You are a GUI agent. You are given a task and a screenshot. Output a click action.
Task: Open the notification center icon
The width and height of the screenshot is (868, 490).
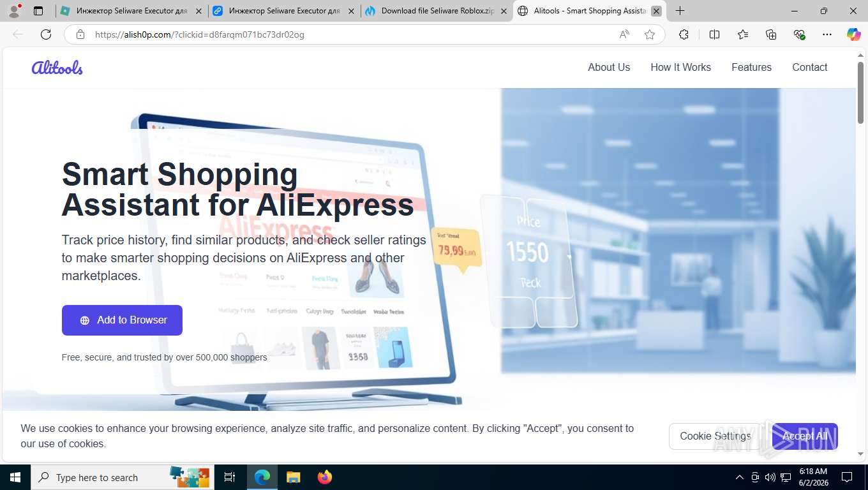[847, 477]
